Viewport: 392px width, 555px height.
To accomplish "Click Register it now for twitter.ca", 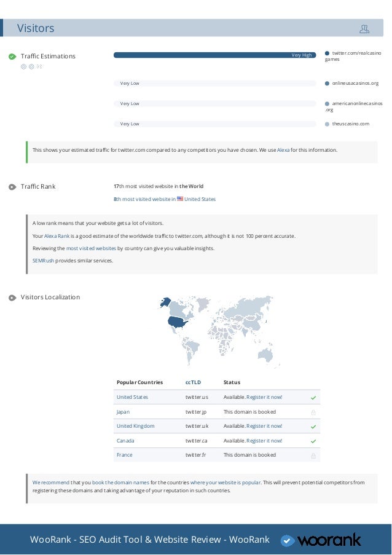I will tap(264, 441).
